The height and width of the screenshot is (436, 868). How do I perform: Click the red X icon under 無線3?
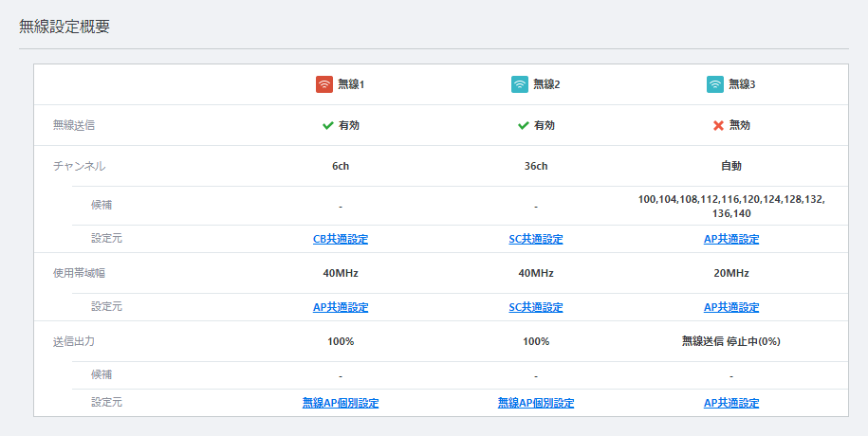[718, 126]
